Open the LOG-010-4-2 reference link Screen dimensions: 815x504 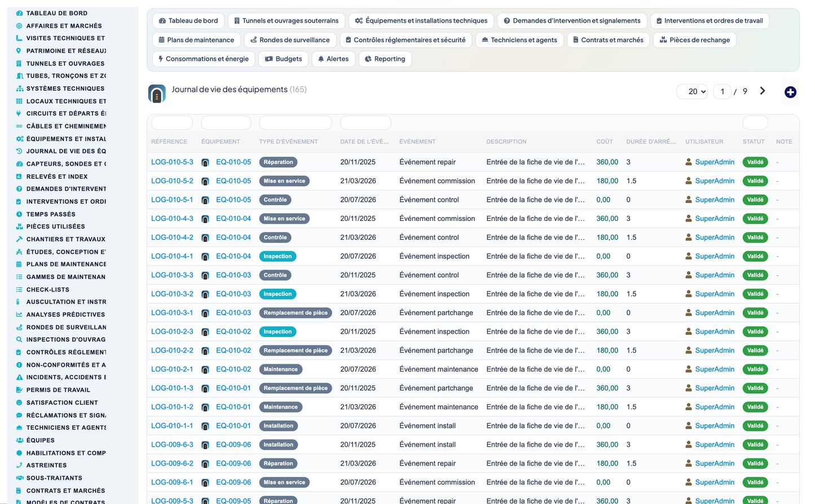172,237
